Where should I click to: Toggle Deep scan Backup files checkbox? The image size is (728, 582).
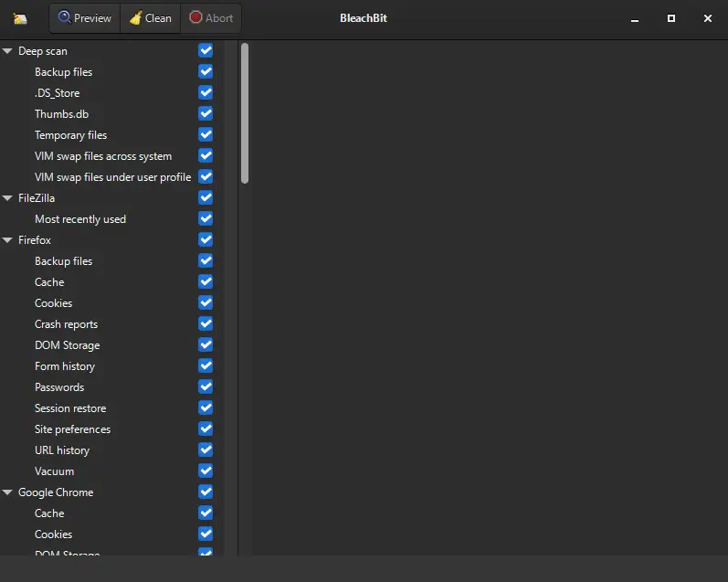coord(206,71)
